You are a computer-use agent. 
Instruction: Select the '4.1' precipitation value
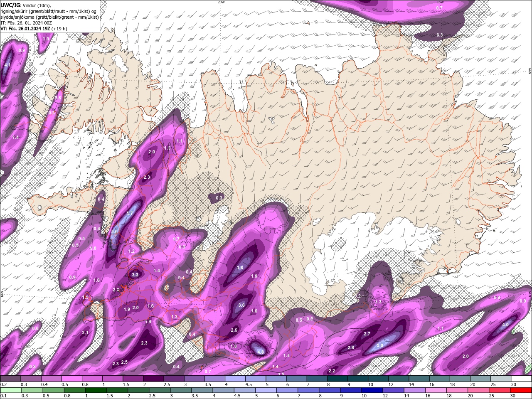pos(7,65)
